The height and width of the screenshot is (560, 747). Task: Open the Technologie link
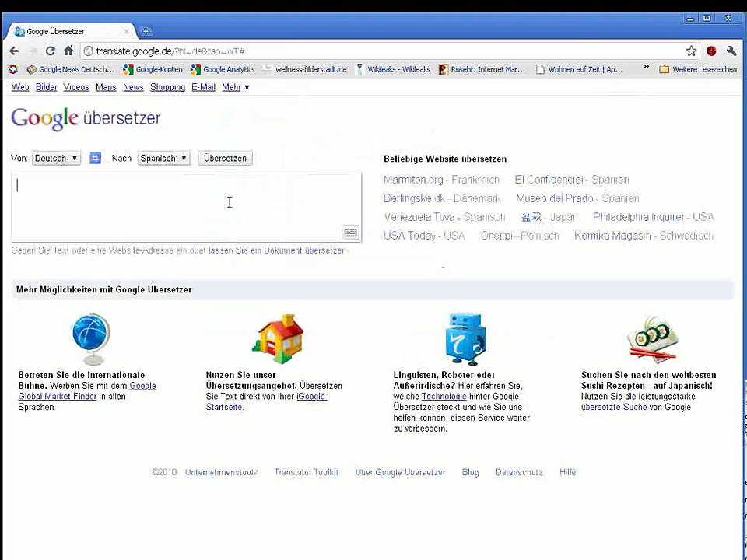(444, 396)
